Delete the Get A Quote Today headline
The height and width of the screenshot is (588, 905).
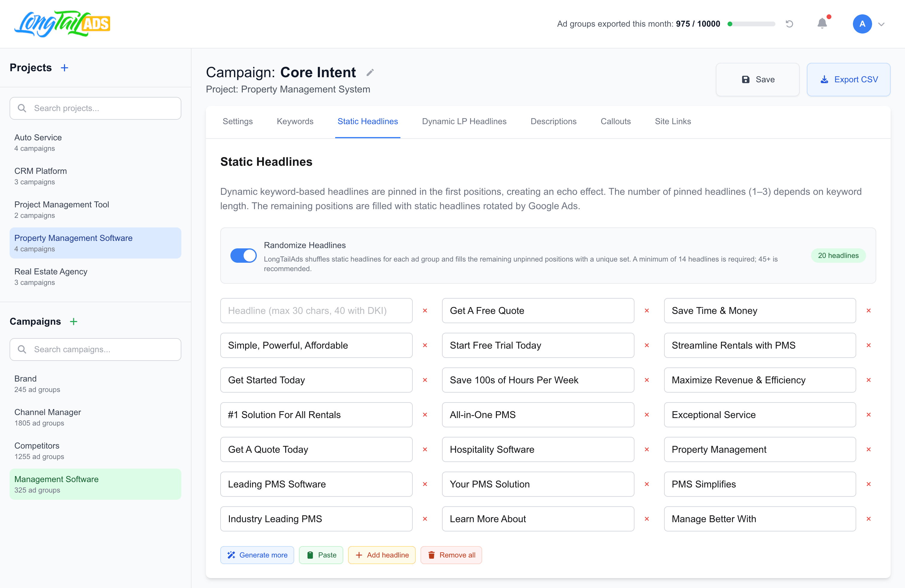425,449
